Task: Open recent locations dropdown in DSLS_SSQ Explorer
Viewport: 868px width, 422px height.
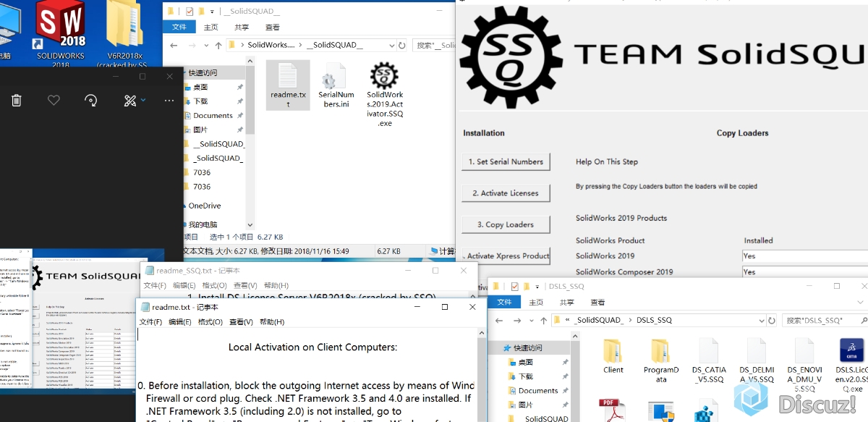Action: coord(530,320)
